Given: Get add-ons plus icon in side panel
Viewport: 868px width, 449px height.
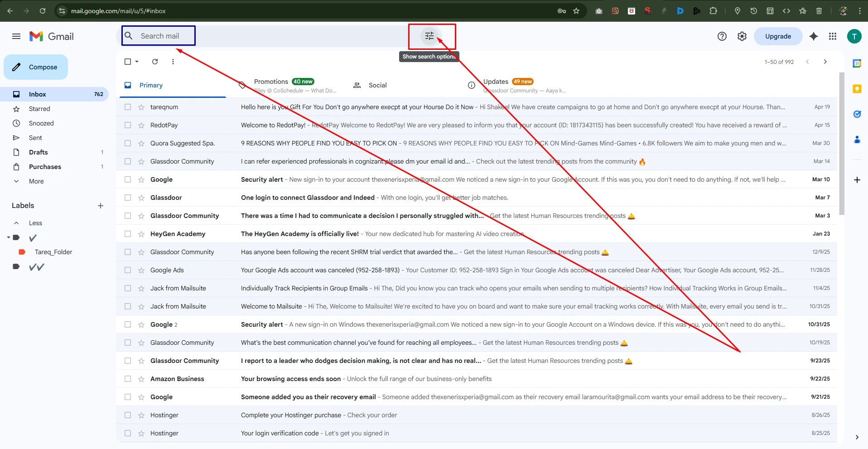Looking at the screenshot, I should tap(857, 180).
